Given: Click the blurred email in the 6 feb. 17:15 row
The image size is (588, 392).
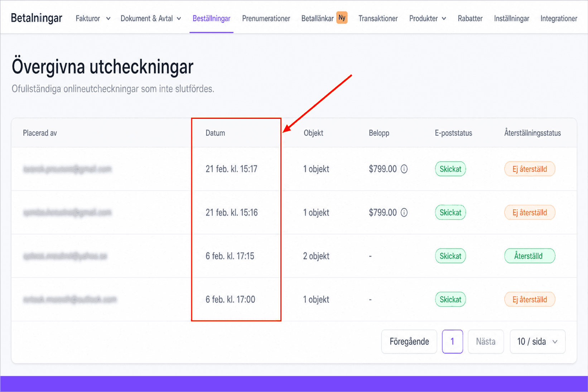Looking at the screenshot, I should (x=65, y=256).
